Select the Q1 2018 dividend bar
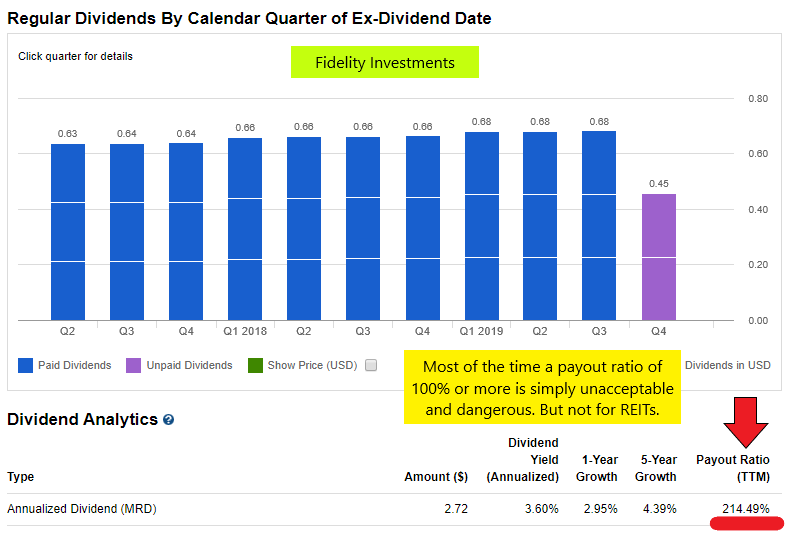Viewport: 788px width, 533px height. tap(245, 229)
